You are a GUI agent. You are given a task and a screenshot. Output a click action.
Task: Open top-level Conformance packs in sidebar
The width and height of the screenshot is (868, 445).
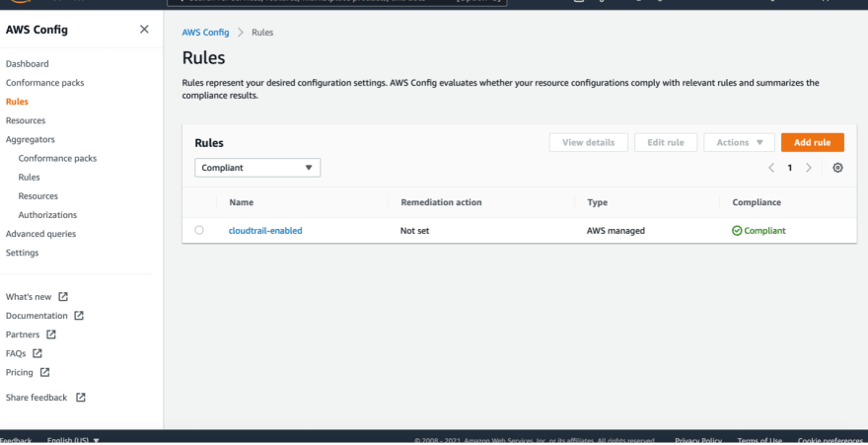[44, 83]
